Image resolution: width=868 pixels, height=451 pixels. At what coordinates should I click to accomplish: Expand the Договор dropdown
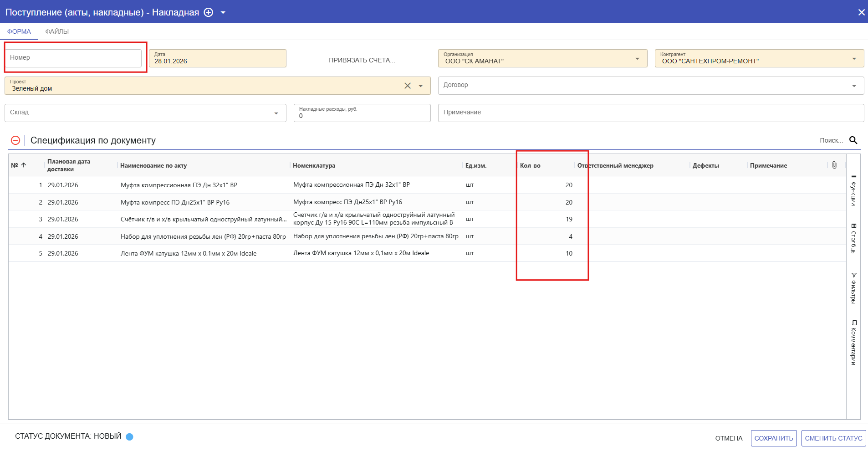(854, 86)
